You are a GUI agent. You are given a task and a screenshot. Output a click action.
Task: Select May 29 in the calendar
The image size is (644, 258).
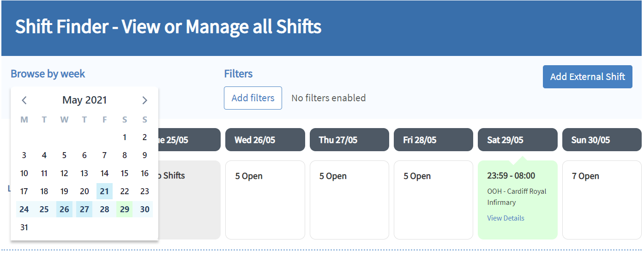click(x=125, y=209)
